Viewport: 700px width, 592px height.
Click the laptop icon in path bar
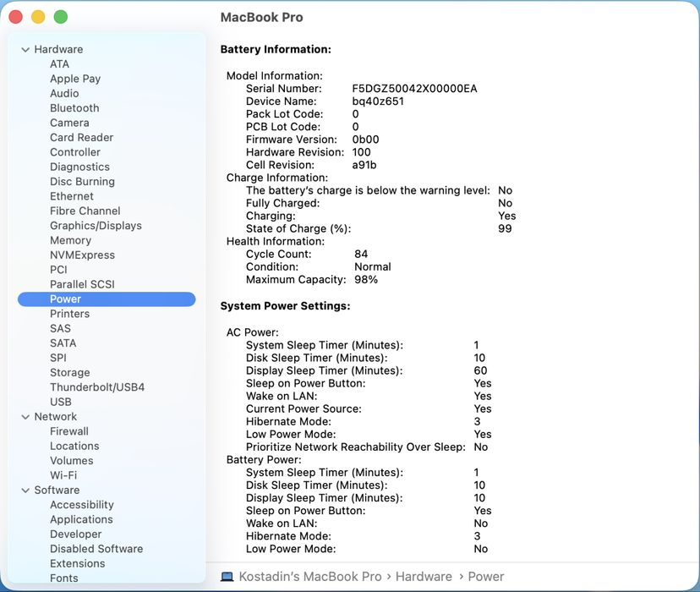[227, 577]
